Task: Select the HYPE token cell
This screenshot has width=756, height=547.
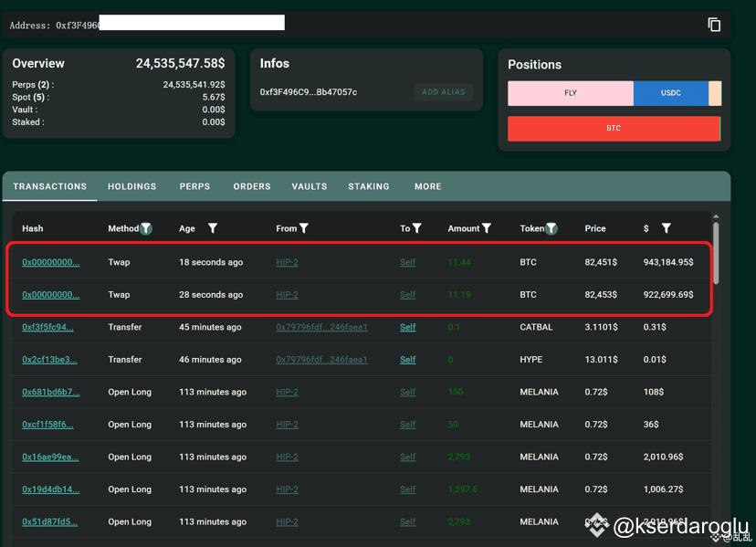Action: click(530, 360)
